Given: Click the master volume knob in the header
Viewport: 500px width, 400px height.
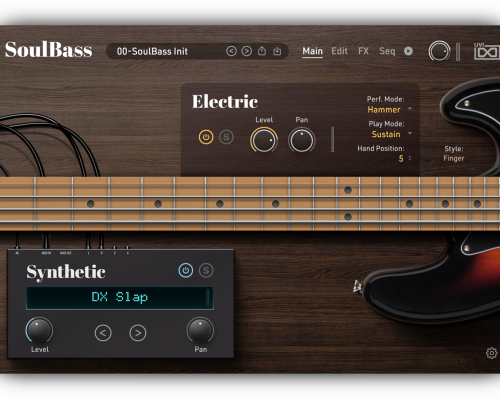Looking at the screenshot, I should click(439, 51).
